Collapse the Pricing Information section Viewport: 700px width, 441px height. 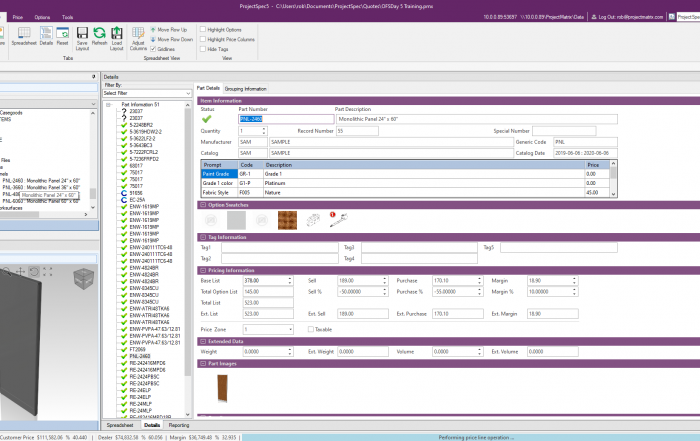203,270
